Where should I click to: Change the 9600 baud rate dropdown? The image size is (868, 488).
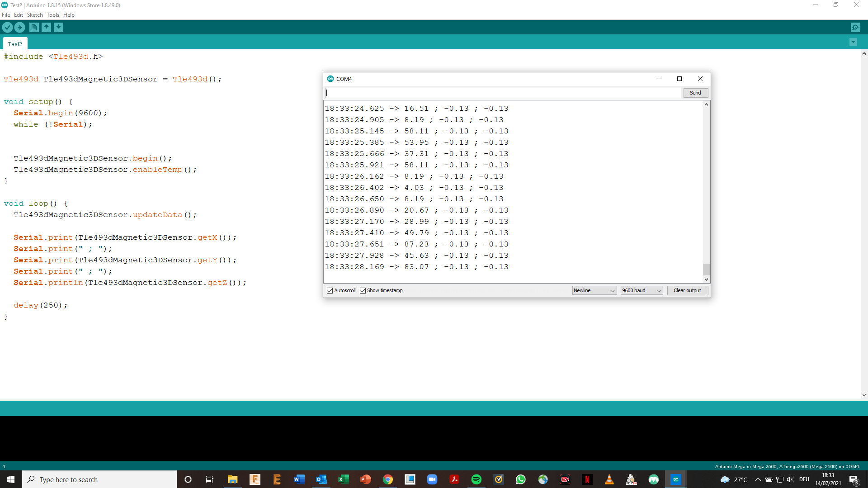pyautogui.click(x=641, y=290)
